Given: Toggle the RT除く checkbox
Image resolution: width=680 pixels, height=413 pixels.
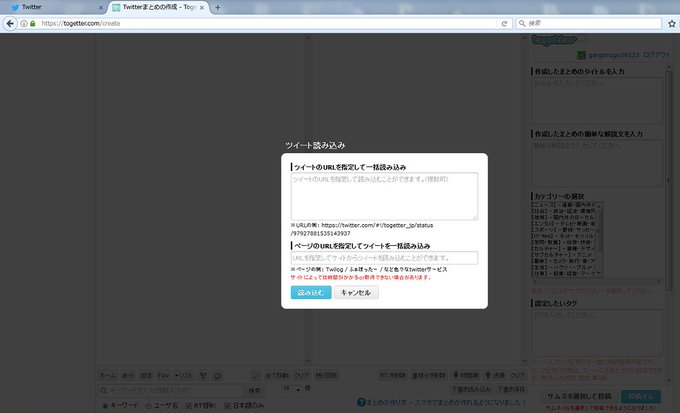Looking at the screenshot, I should [188, 406].
